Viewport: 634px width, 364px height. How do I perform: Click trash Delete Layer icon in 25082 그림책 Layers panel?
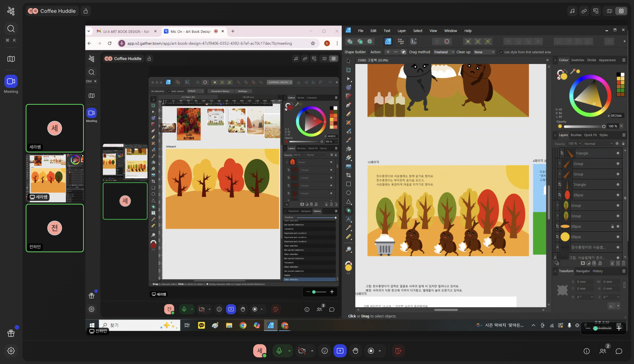tap(624, 263)
